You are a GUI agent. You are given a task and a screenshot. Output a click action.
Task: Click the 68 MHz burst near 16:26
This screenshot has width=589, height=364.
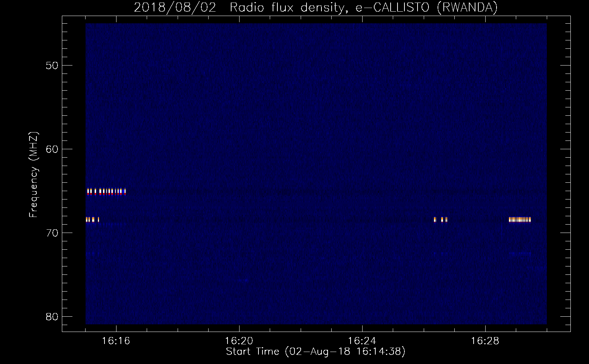point(440,219)
